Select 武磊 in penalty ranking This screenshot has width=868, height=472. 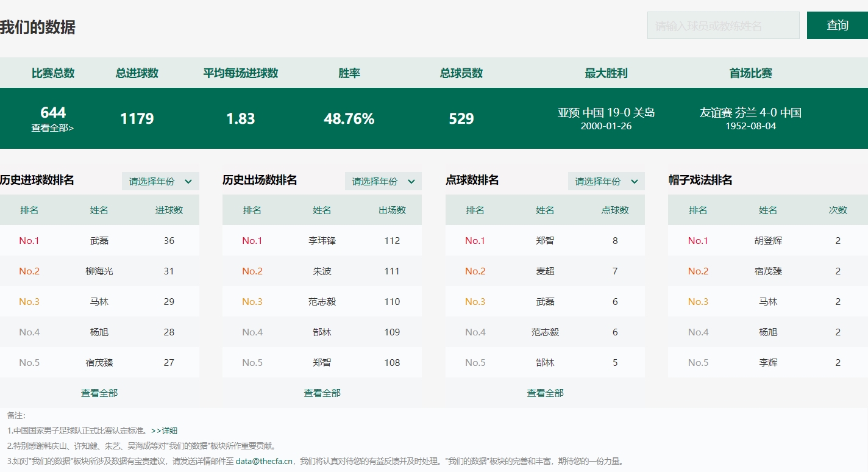click(x=546, y=302)
